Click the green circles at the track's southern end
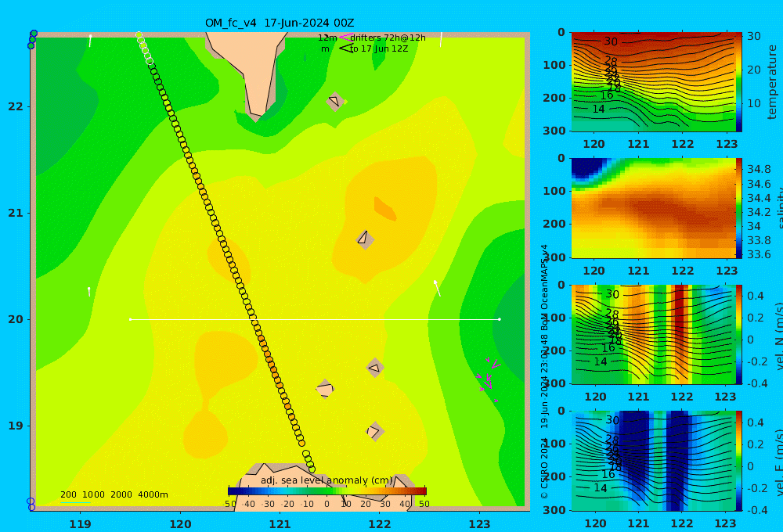Image resolution: width=783 pixels, height=532 pixels. click(x=309, y=462)
